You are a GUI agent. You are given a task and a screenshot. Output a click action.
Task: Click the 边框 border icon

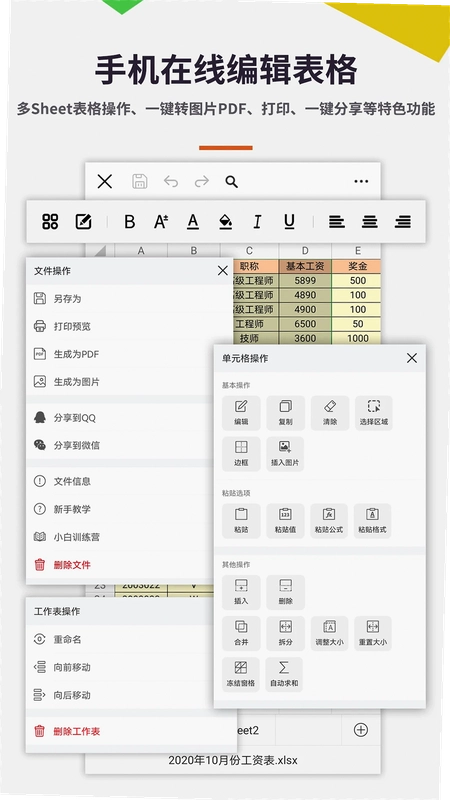(241, 454)
